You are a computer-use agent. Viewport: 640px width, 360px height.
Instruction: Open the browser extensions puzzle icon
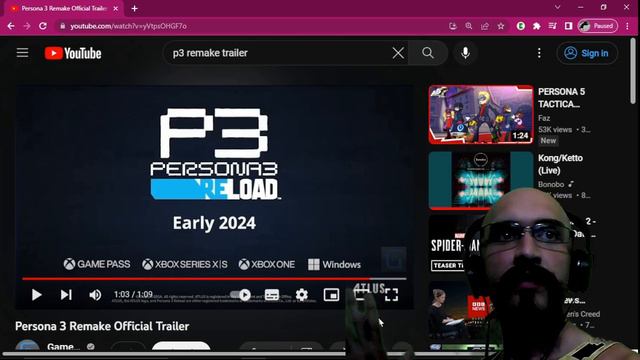pos(537,26)
